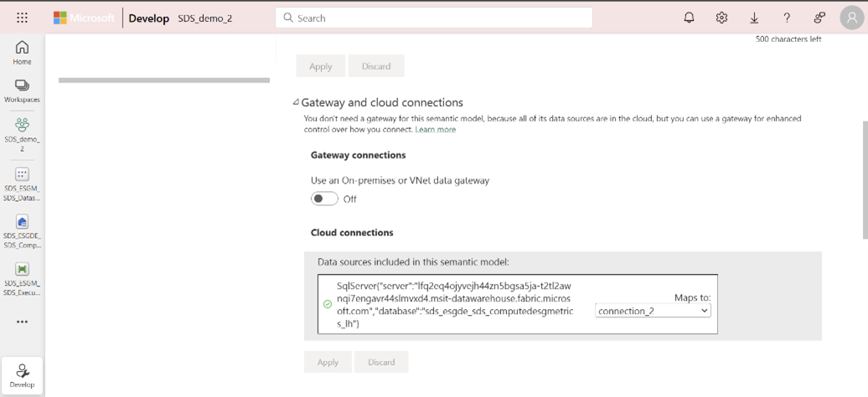
Task: Click the Cloud connections heading
Action: point(352,233)
